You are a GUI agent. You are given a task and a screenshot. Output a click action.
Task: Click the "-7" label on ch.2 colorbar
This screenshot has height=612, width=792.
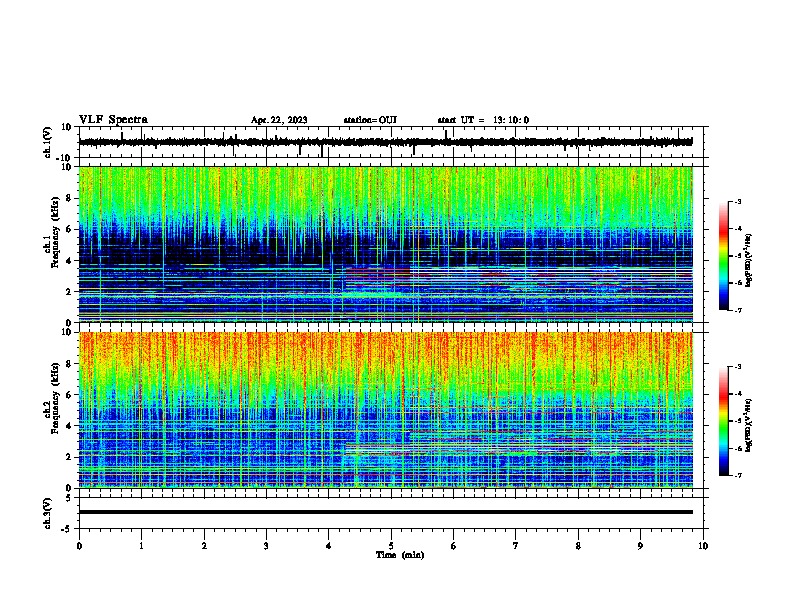[737, 476]
